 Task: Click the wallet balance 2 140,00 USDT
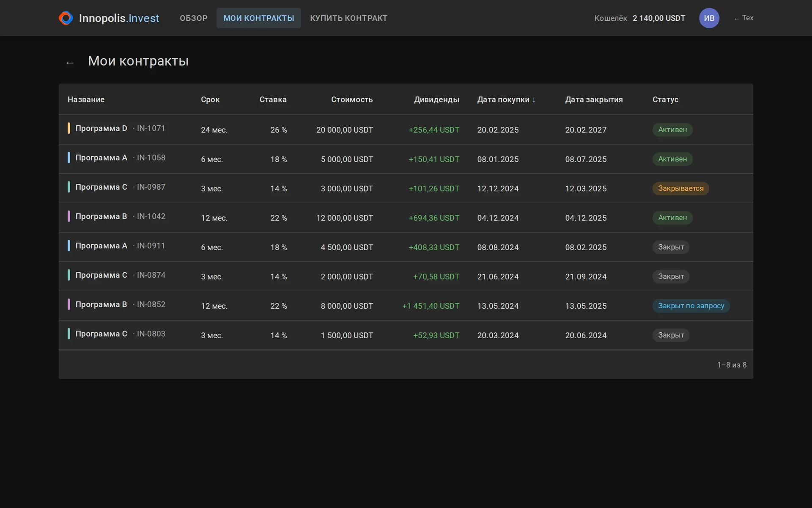tap(659, 18)
